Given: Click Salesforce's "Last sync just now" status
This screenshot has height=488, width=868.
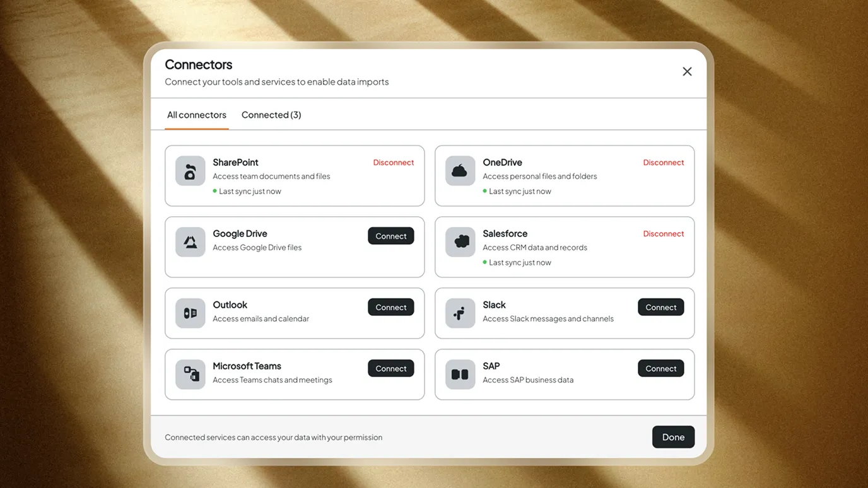Looking at the screenshot, I should pos(517,263).
